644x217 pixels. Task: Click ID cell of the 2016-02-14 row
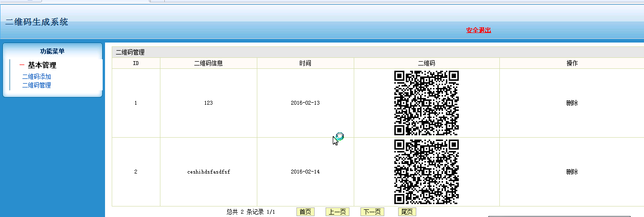[x=136, y=172]
